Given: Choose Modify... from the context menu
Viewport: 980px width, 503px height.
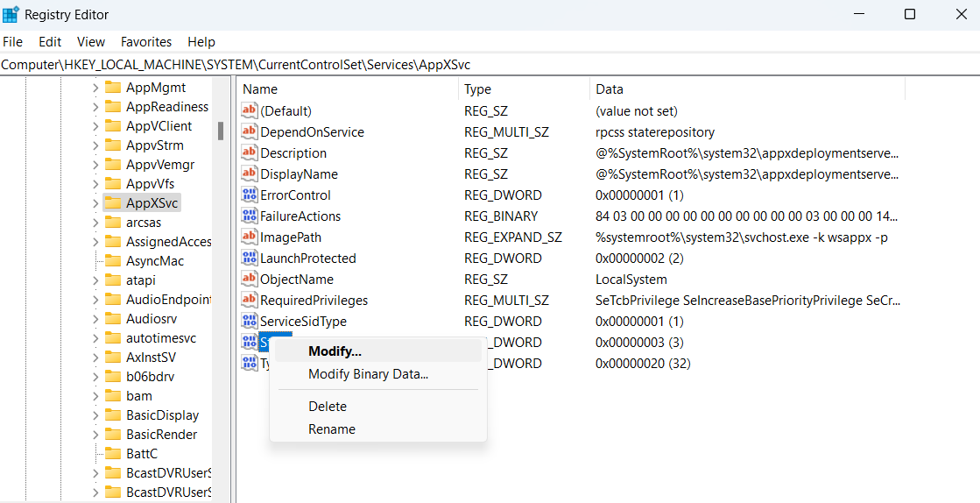Looking at the screenshot, I should click(x=378, y=351).
